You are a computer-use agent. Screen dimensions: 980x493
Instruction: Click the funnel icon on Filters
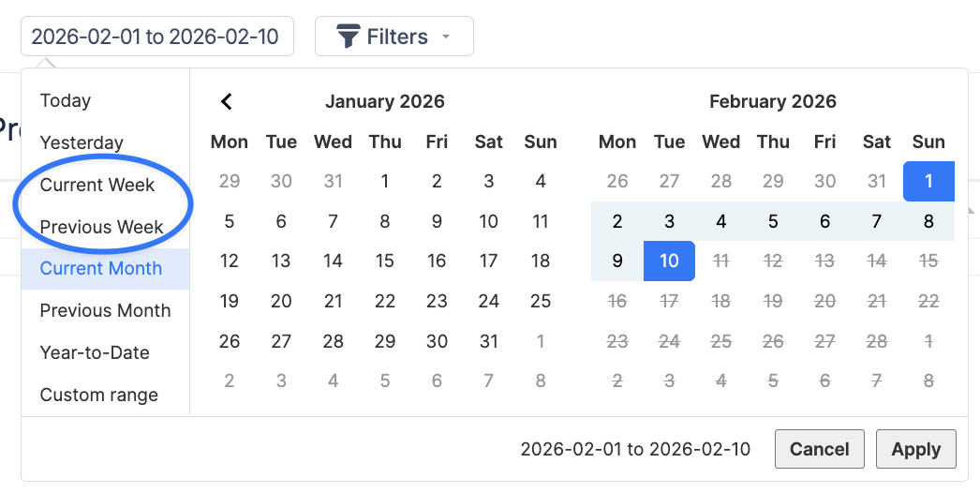(x=349, y=37)
